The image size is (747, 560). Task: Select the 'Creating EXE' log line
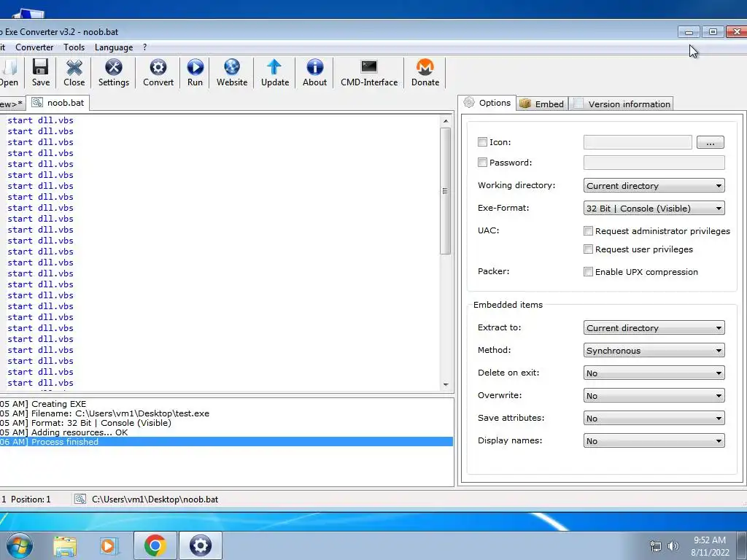point(226,404)
